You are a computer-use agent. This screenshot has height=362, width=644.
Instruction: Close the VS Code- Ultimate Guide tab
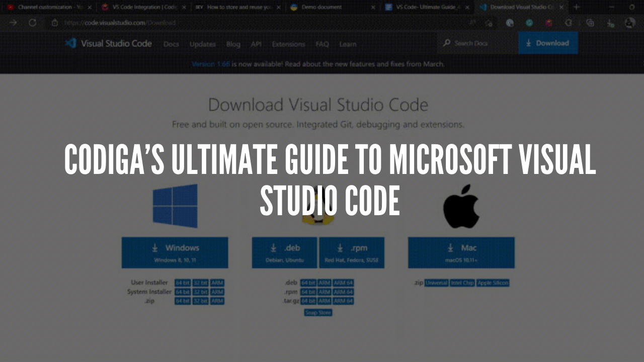pyautogui.click(x=467, y=7)
